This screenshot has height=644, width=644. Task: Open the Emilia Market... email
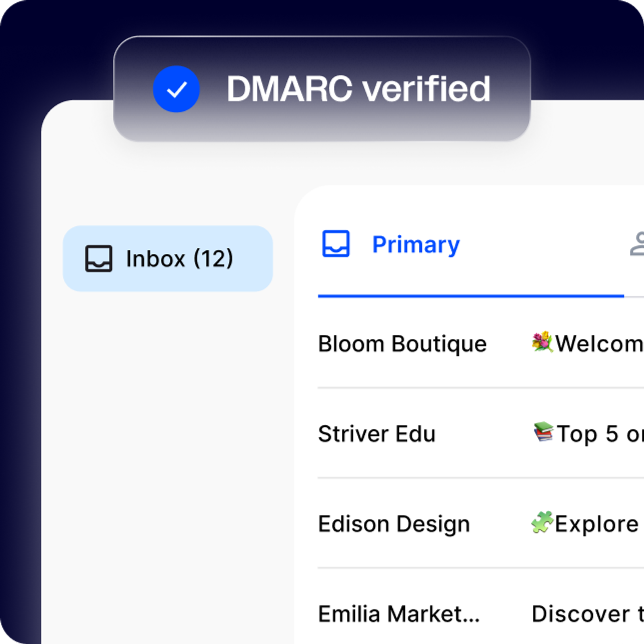(399, 614)
